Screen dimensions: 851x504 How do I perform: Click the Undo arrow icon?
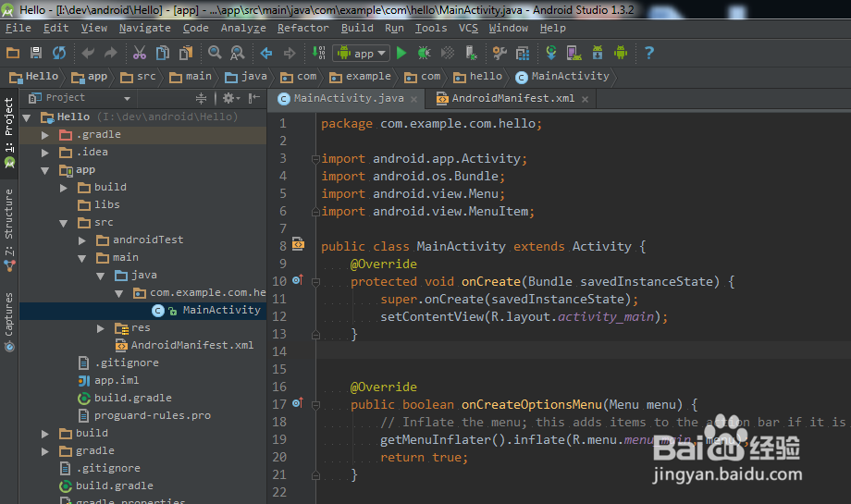coord(87,53)
